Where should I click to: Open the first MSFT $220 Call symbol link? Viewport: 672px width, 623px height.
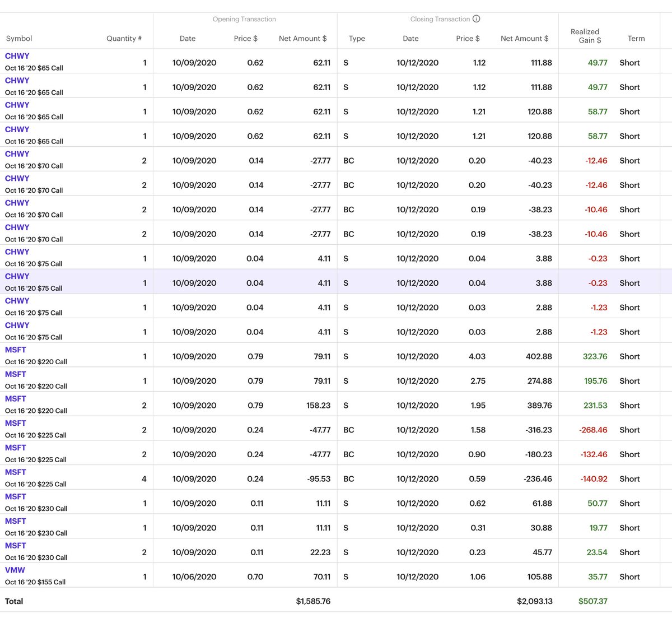(x=15, y=350)
